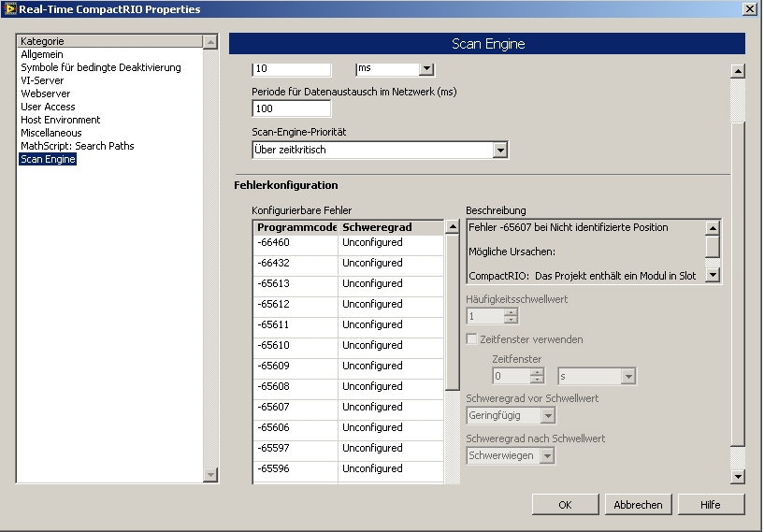
Task: Click the scan period field showing 10
Action: 292,68
